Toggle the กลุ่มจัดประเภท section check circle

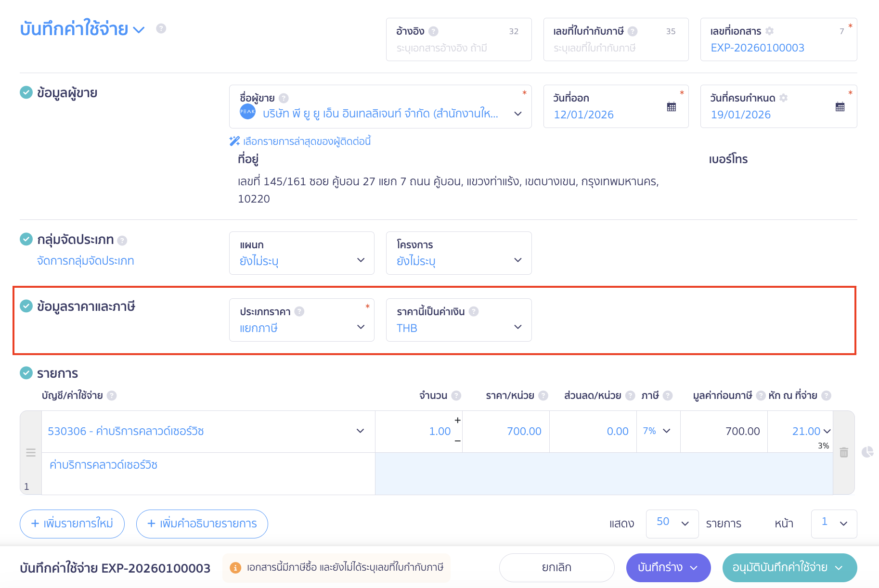[x=26, y=239]
